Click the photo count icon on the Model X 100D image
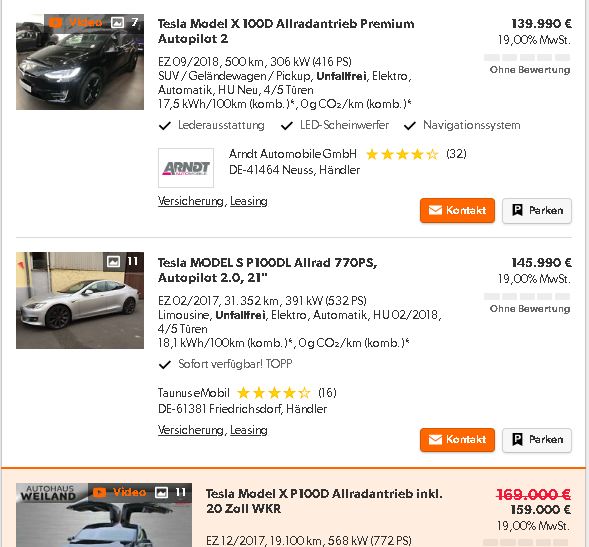The width and height of the screenshot is (589, 547). click(x=124, y=23)
